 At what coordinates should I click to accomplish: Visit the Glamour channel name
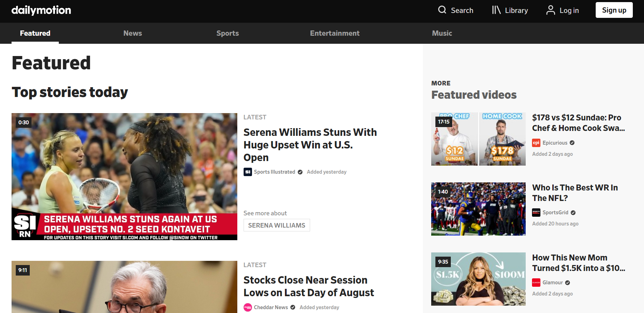[553, 283]
